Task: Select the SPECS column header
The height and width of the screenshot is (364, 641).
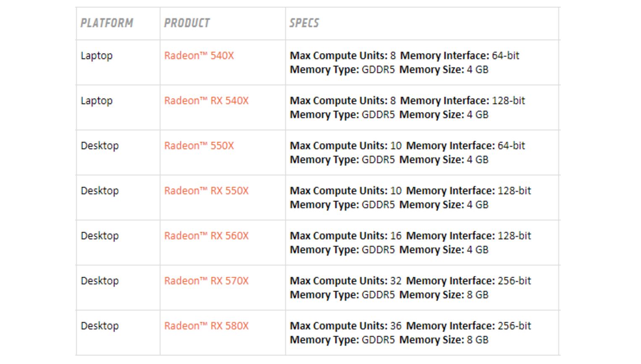Action: click(x=304, y=23)
